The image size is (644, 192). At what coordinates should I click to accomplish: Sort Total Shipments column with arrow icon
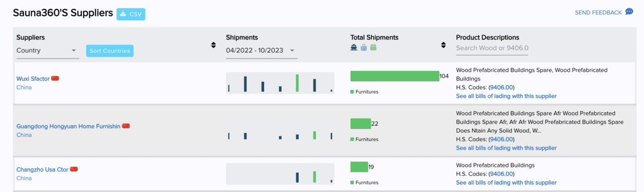coord(443,45)
